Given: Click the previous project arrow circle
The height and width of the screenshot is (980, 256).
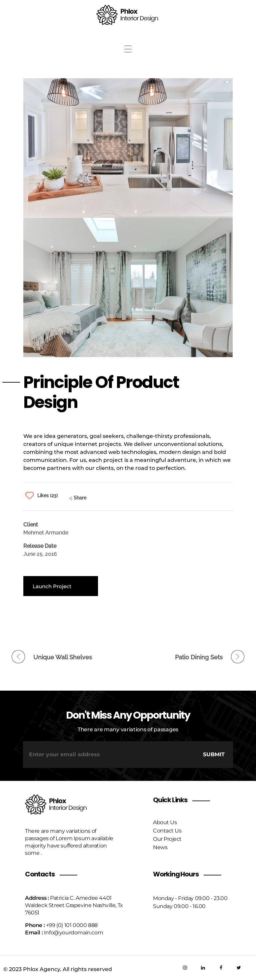Looking at the screenshot, I should tap(18, 657).
